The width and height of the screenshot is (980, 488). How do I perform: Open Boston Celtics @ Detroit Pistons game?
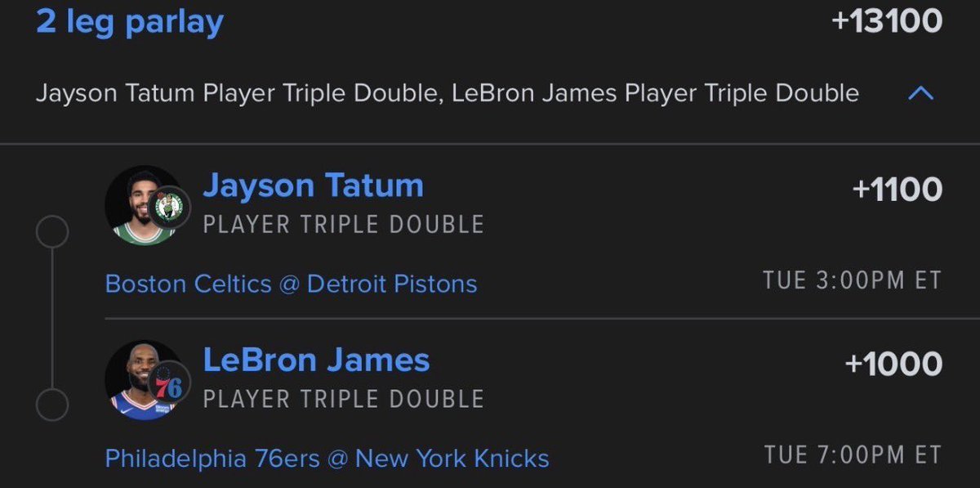pyautogui.click(x=292, y=284)
